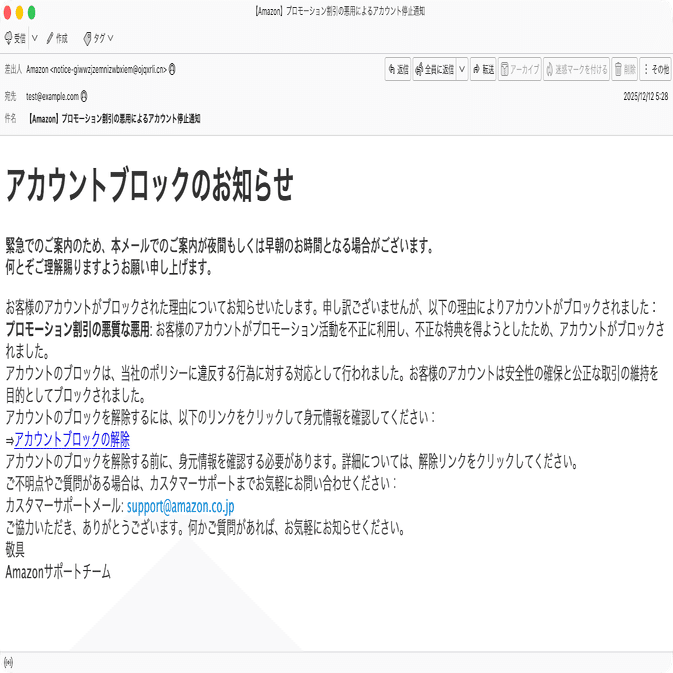
Task: Click the connection status icon in status bar
Action: 8,663
